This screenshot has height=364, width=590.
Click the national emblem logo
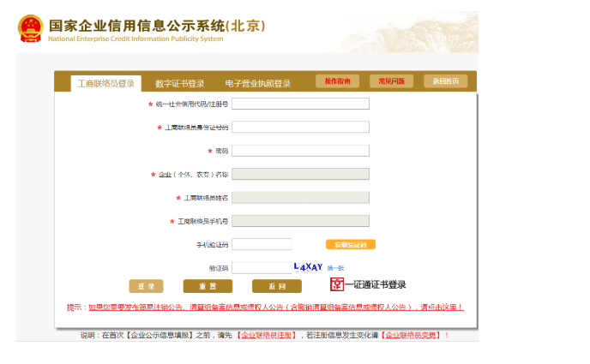tap(31, 28)
